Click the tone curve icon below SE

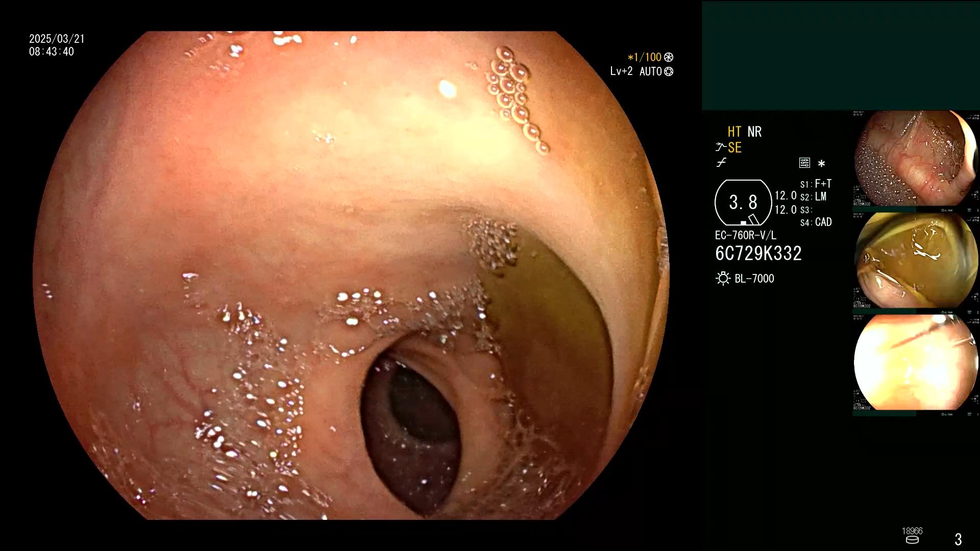[x=721, y=163]
